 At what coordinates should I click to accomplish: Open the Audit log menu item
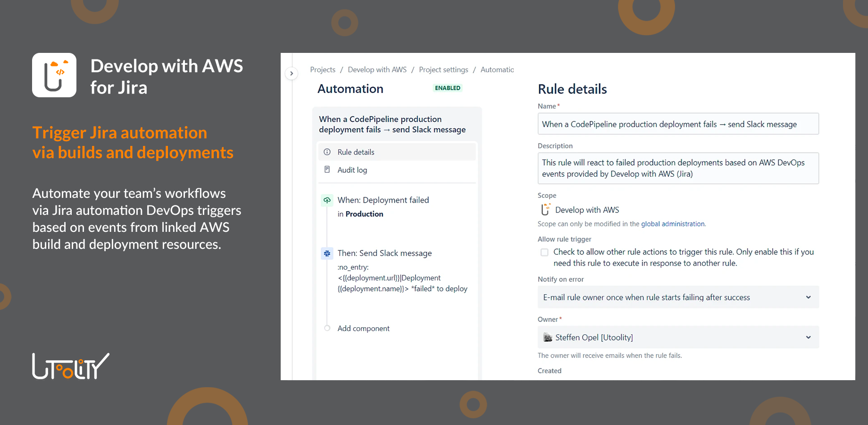click(x=397, y=170)
